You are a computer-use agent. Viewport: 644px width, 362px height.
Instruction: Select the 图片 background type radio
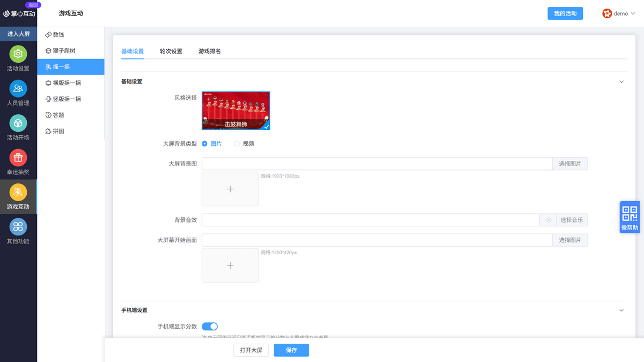(204, 144)
